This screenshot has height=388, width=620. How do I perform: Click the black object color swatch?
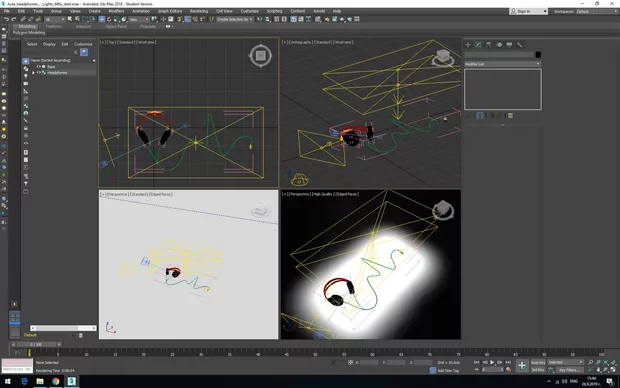(x=538, y=55)
